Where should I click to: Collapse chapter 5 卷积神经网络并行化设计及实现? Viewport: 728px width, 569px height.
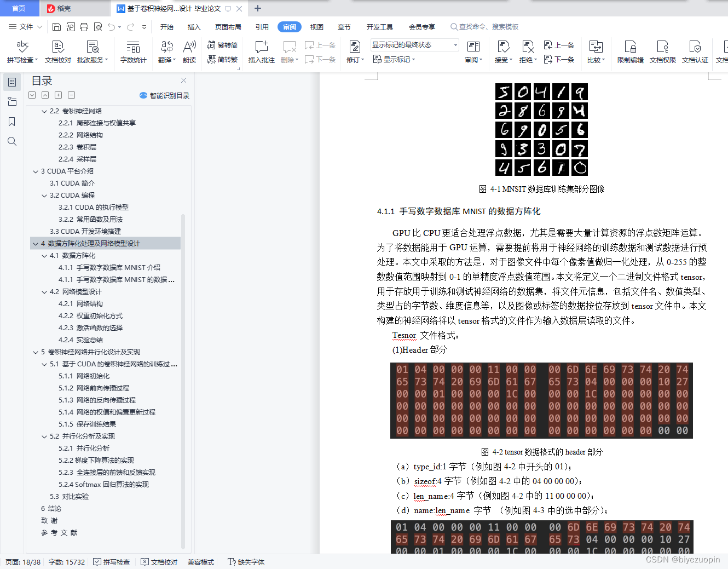coord(36,352)
